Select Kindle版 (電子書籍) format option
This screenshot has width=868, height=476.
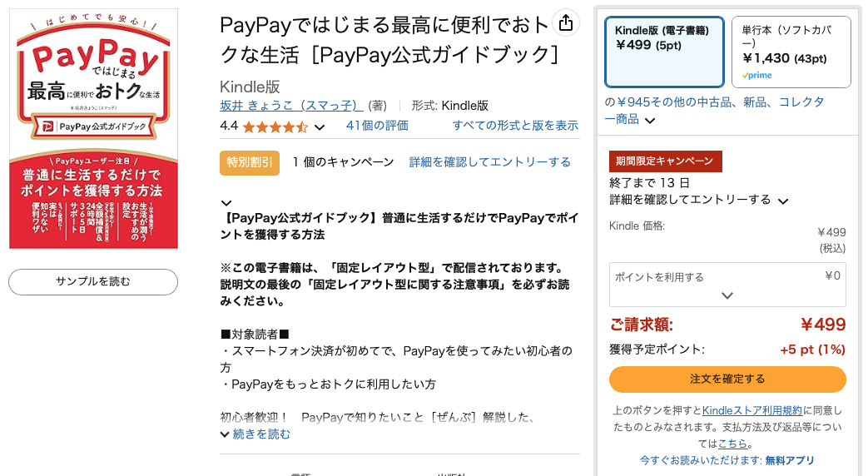(664, 52)
